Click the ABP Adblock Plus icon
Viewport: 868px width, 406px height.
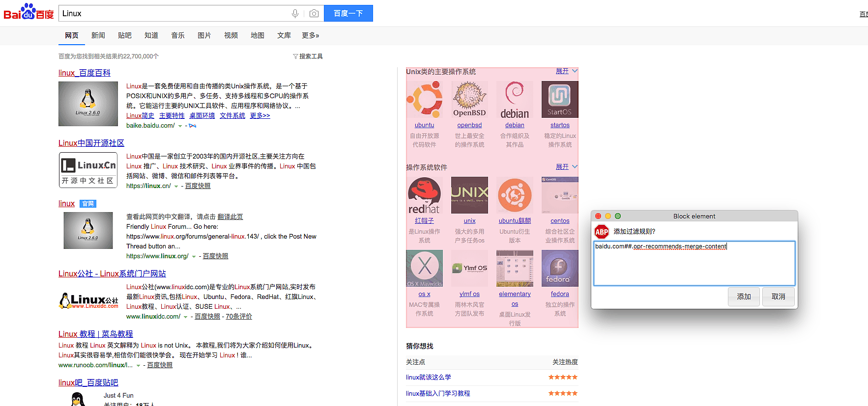tap(602, 232)
